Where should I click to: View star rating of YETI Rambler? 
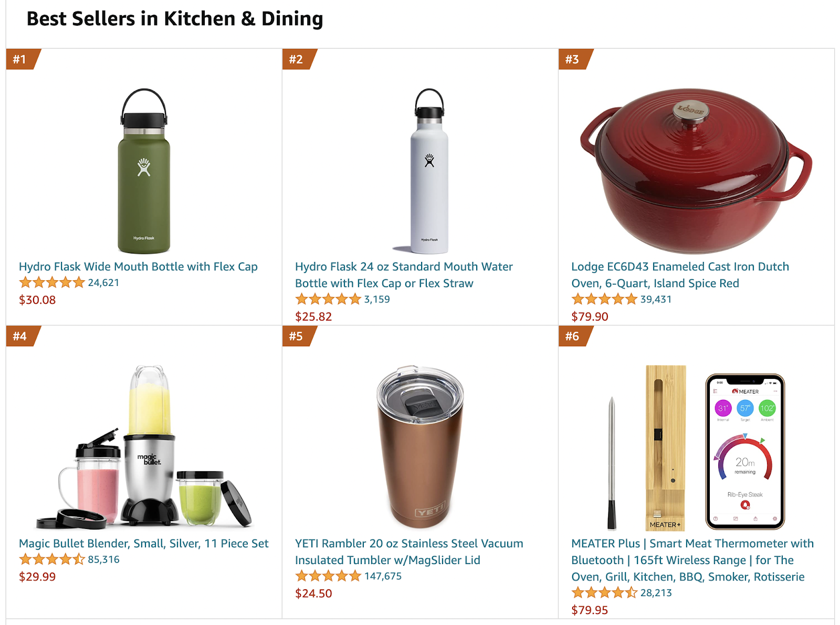click(x=328, y=576)
